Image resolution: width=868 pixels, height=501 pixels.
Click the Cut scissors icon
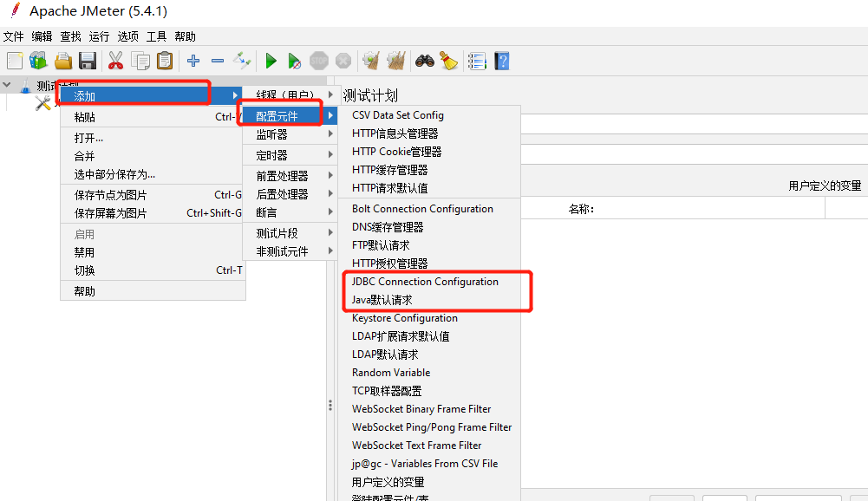point(115,61)
